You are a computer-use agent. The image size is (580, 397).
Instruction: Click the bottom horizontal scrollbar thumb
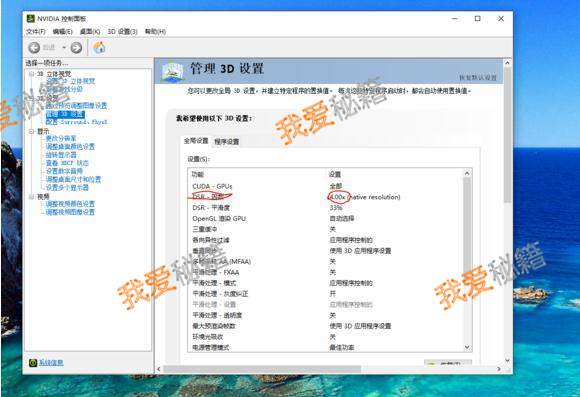click(x=262, y=369)
